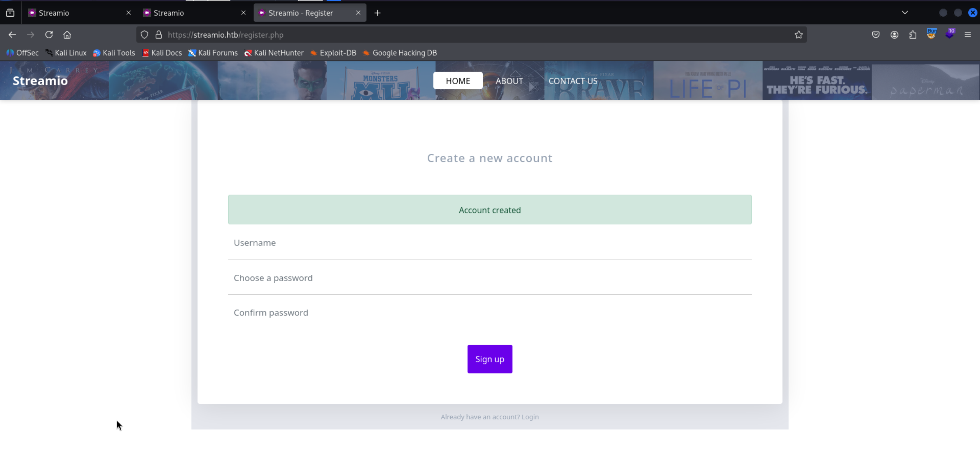Expand the list all tabs chevron
980x463 pixels.
[905, 13]
